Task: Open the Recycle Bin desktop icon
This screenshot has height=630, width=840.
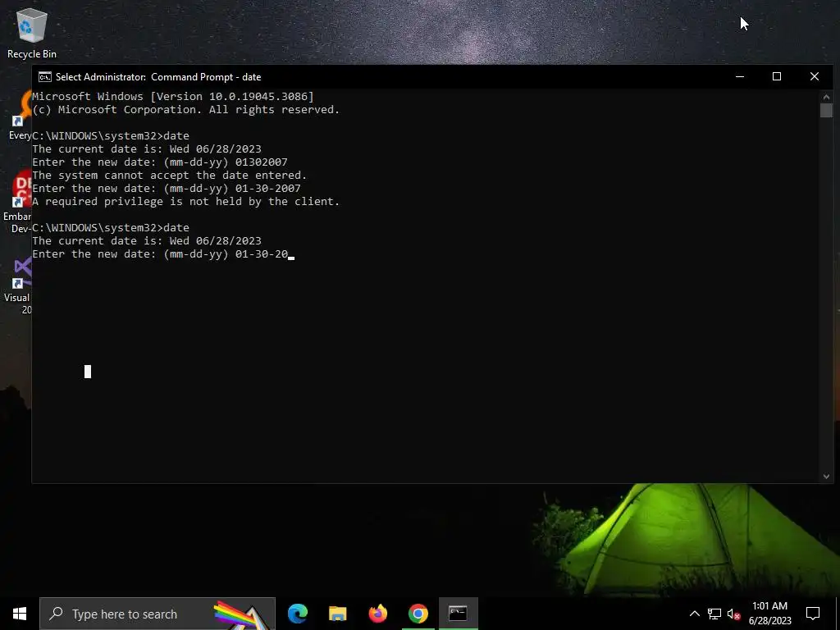Action: [x=32, y=33]
